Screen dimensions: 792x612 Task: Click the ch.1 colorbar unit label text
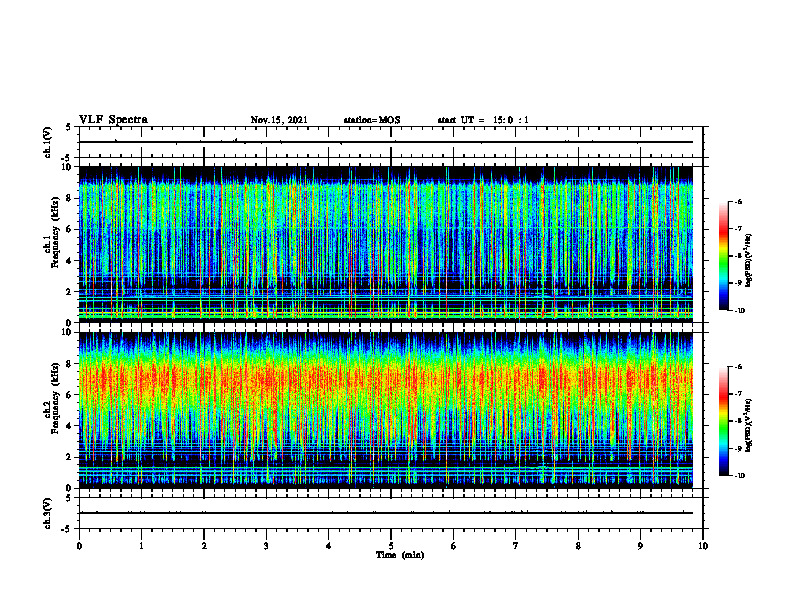click(x=749, y=261)
